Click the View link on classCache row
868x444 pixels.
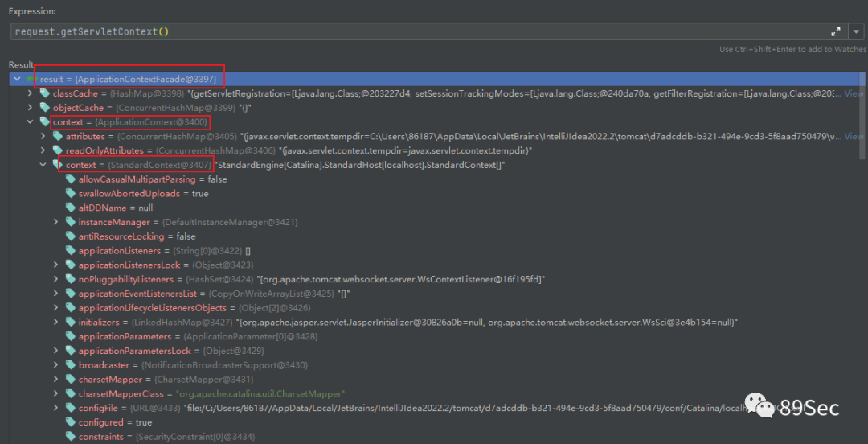[854, 93]
